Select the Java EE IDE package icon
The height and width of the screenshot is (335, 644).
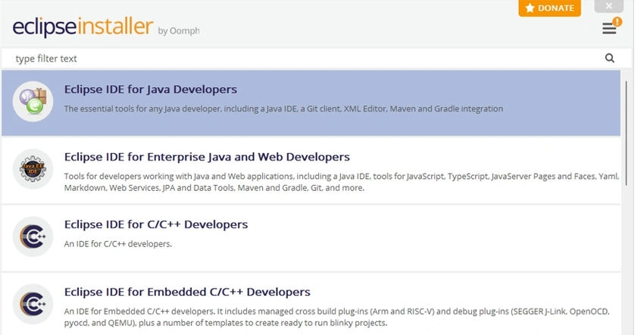coord(33,169)
